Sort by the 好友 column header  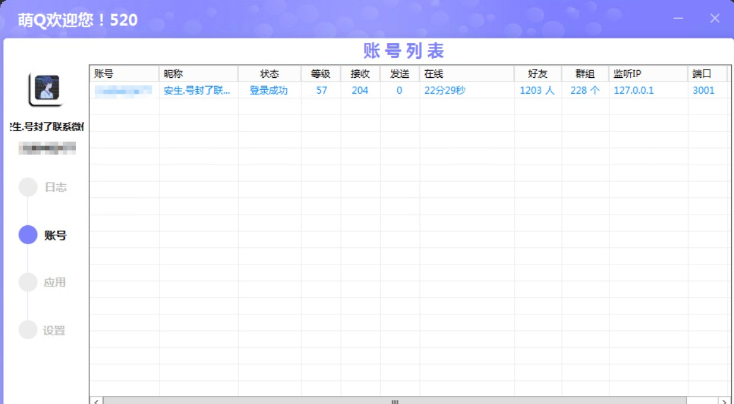pos(537,74)
